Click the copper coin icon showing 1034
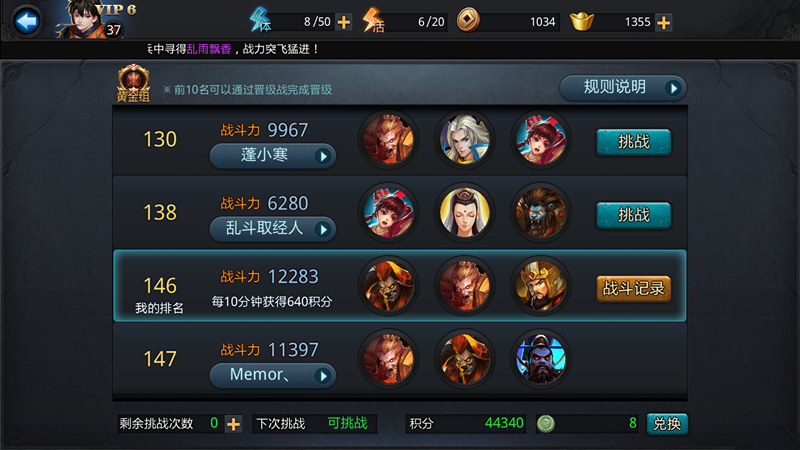Screen dimensions: 800x450 tap(468, 20)
